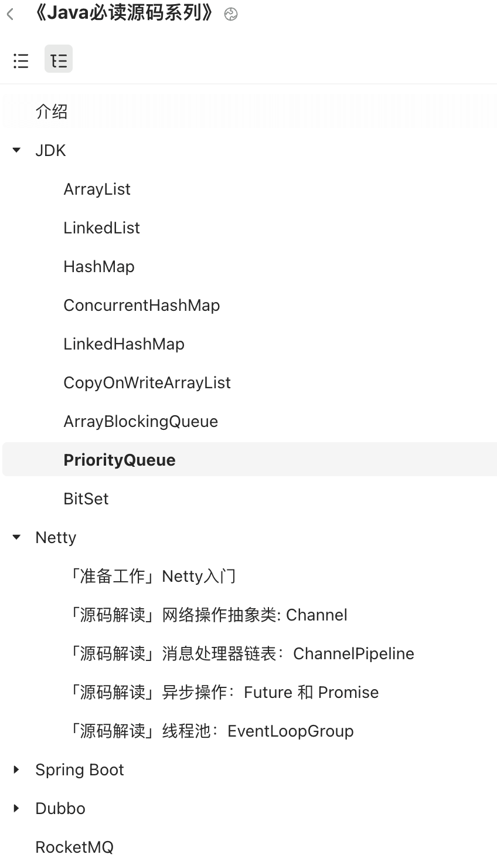Click the back arrow icon

pos(11,14)
